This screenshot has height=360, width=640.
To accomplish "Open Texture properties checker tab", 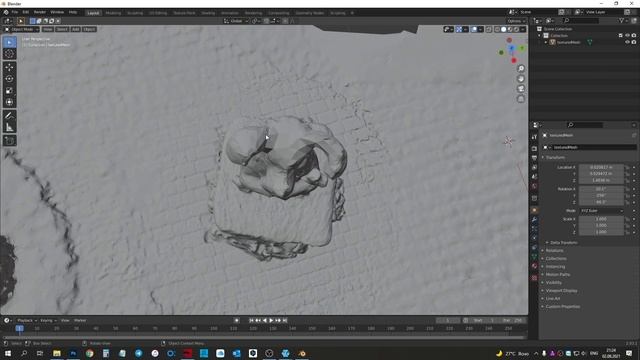I will (534, 278).
